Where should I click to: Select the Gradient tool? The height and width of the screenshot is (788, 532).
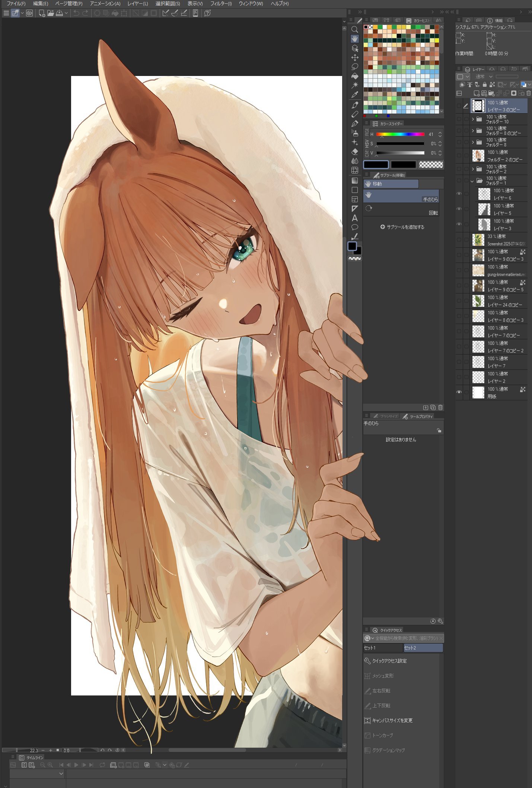(355, 181)
